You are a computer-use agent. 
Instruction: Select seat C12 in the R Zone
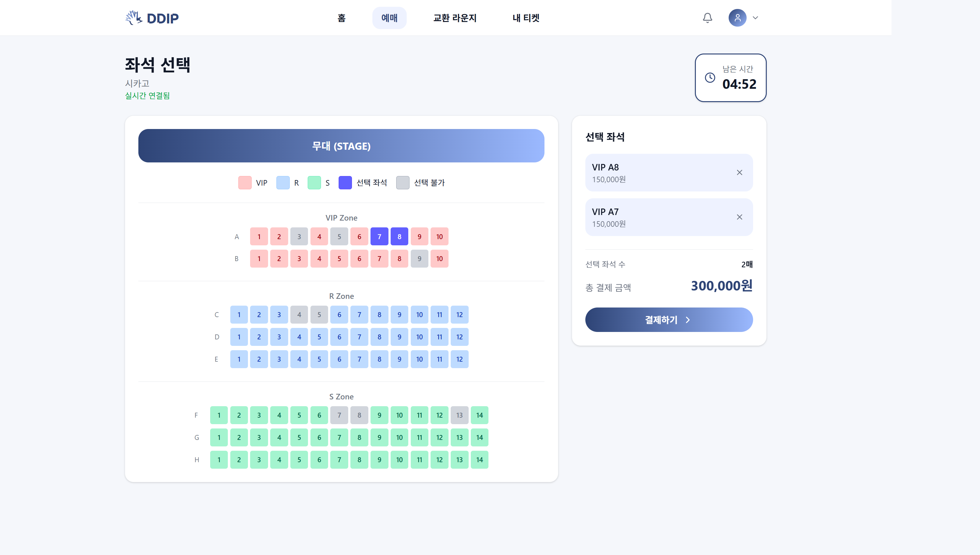(x=459, y=315)
